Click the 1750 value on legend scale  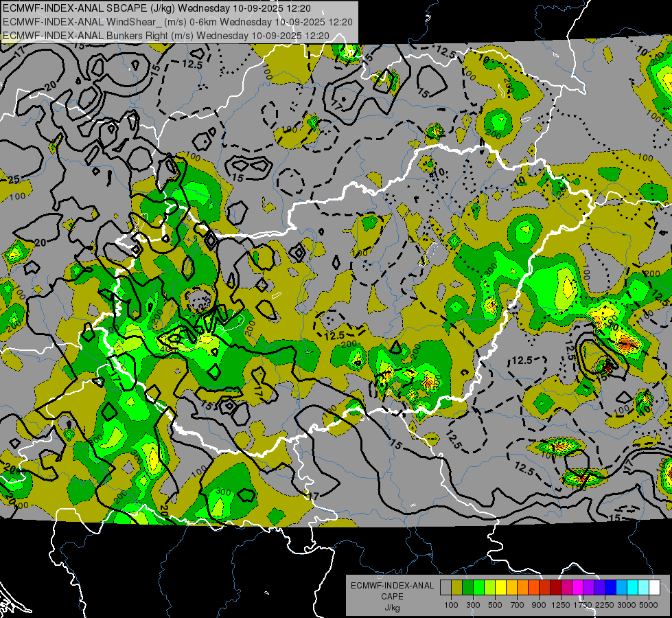[583, 605]
